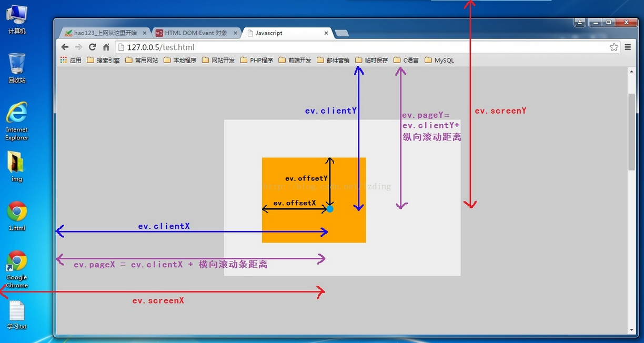The height and width of the screenshot is (343, 644).
Task: Open the MySQL bookmarks folder
Action: (439, 60)
